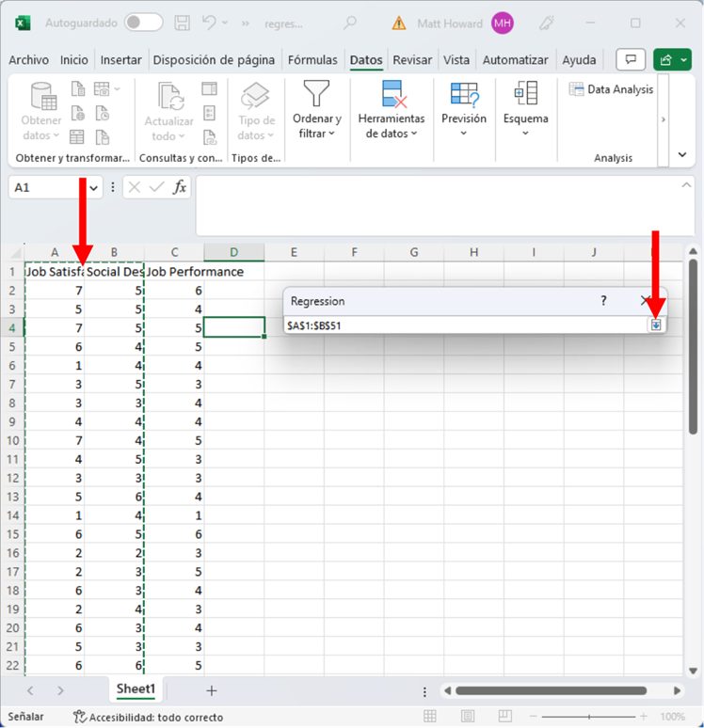Open the Insertar ribbon tab
This screenshot has width=704, height=728.
120,60
